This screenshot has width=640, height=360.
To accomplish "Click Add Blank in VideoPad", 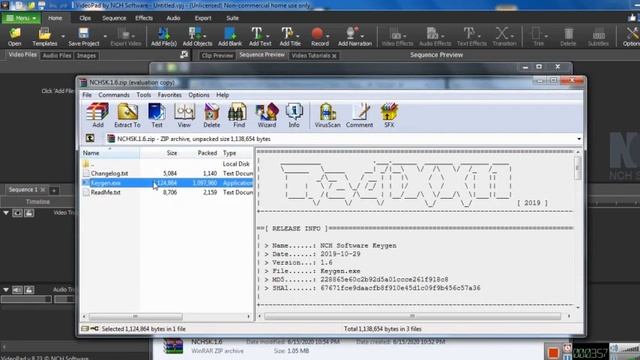I will point(230,36).
